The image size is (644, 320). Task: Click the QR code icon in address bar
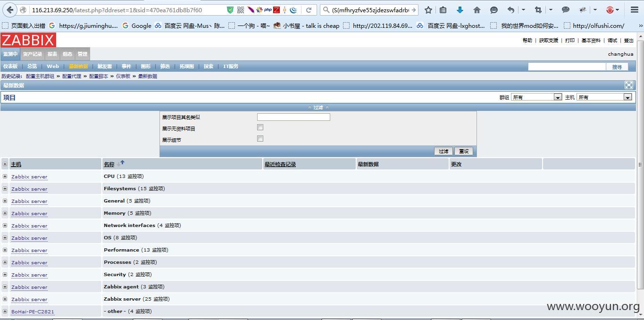click(x=241, y=10)
